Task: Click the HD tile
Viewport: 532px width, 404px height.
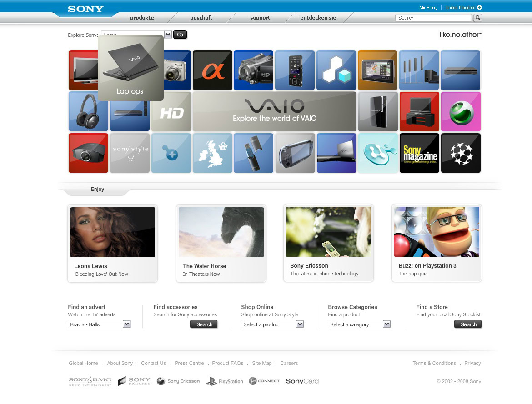Action: click(171, 112)
